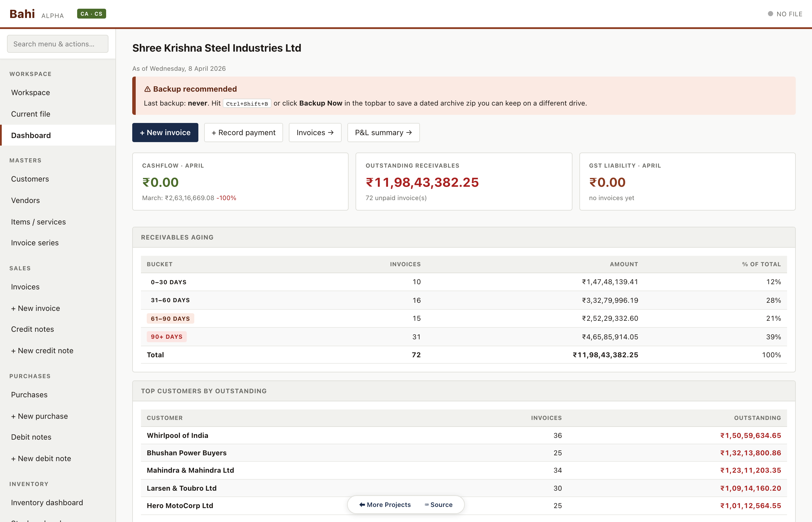
Task: Click the Search menu & actions field
Action: [57, 44]
